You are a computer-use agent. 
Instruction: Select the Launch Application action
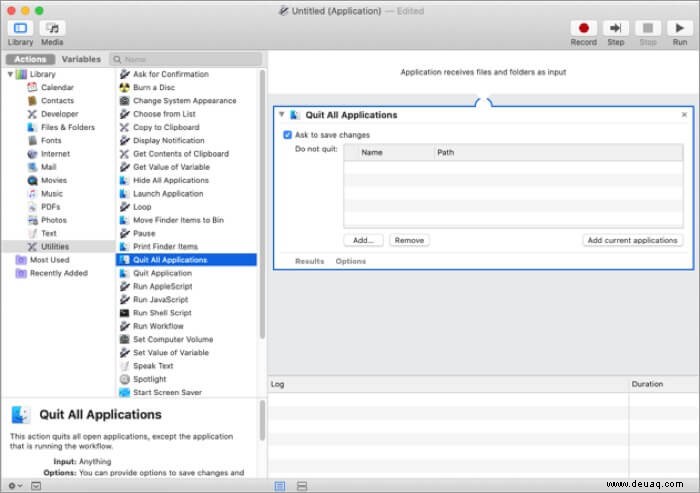pos(168,193)
